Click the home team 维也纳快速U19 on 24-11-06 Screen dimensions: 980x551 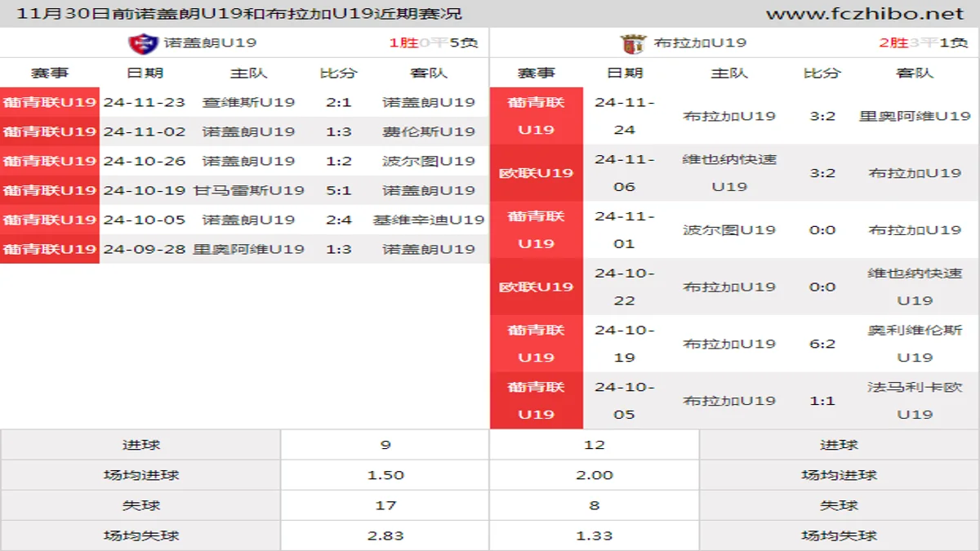[729, 173]
